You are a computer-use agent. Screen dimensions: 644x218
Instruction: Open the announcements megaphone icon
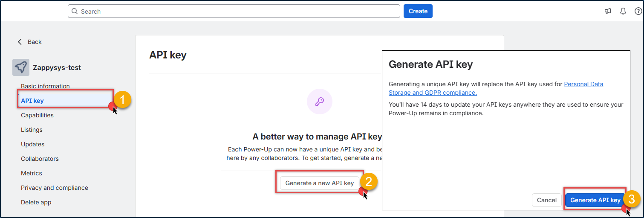(x=608, y=11)
